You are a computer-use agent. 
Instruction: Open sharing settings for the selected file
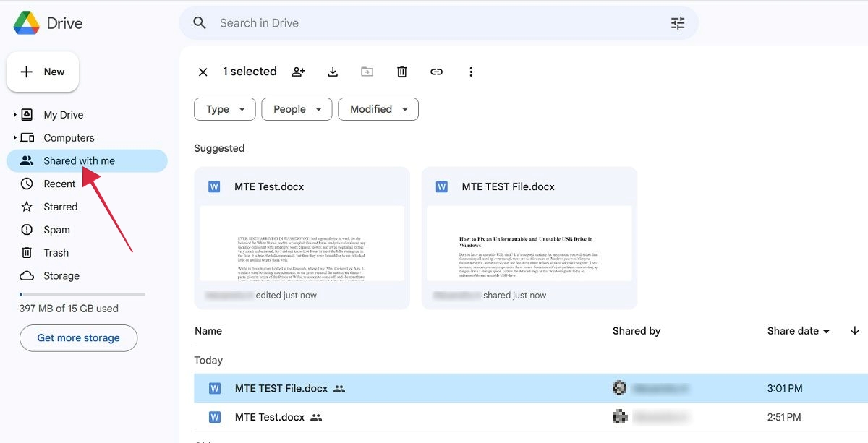(298, 72)
